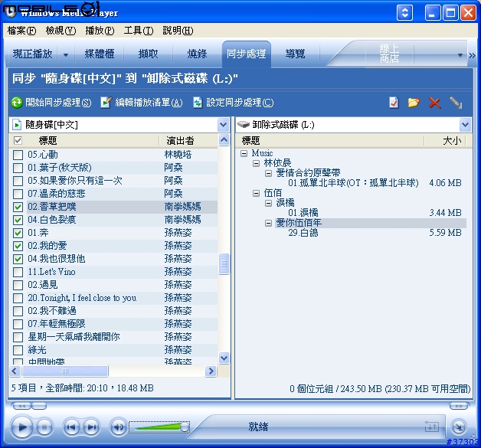The width and height of the screenshot is (481, 448).
Task: Open the 檔案(F) menu
Action: point(21,31)
